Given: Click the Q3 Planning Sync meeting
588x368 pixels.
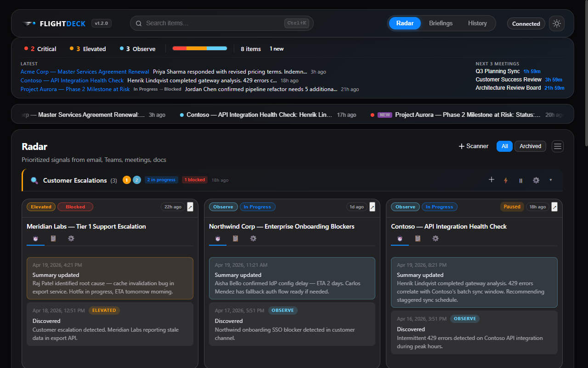Looking at the screenshot, I should click(508, 71).
